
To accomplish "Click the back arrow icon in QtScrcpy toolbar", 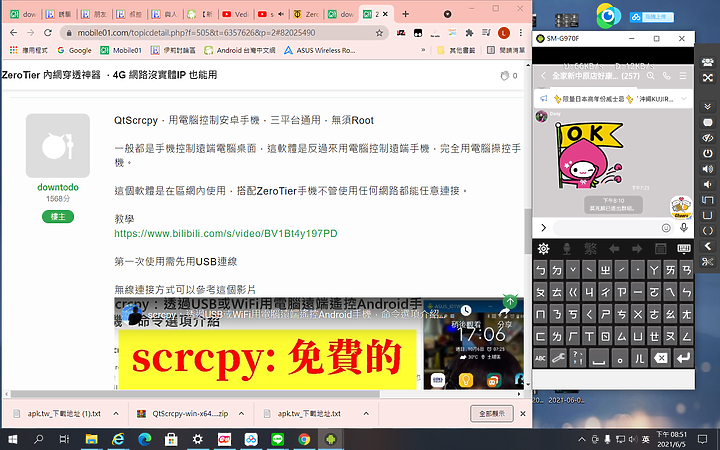I will pyautogui.click(x=707, y=247).
